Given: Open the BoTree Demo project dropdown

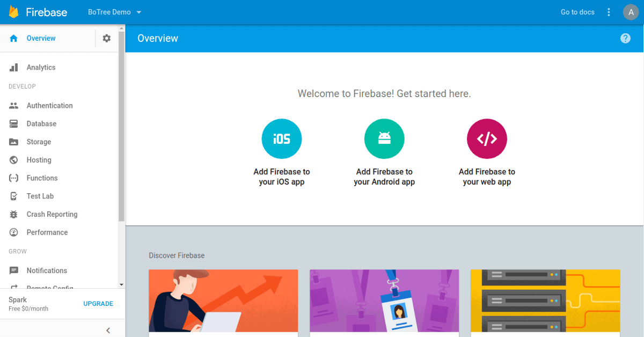Looking at the screenshot, I should (115, 12).
